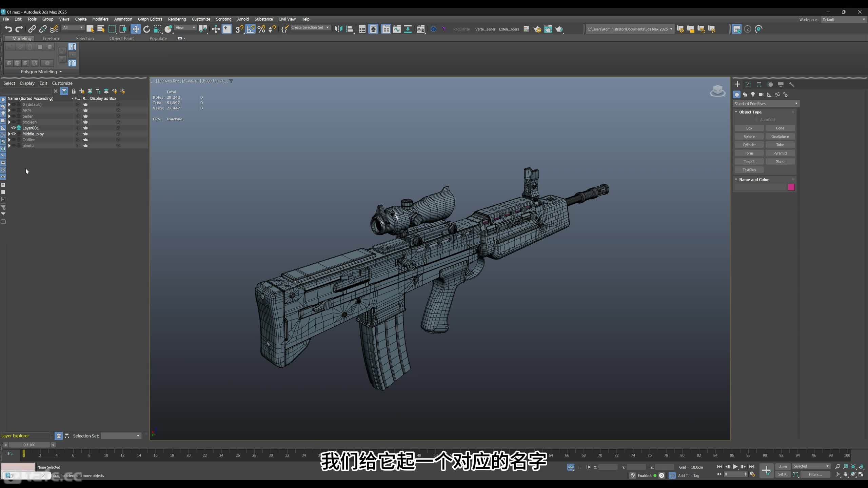Select the Lights category icon
Screen dimensions: 868x488
click(x=753, y=95)
